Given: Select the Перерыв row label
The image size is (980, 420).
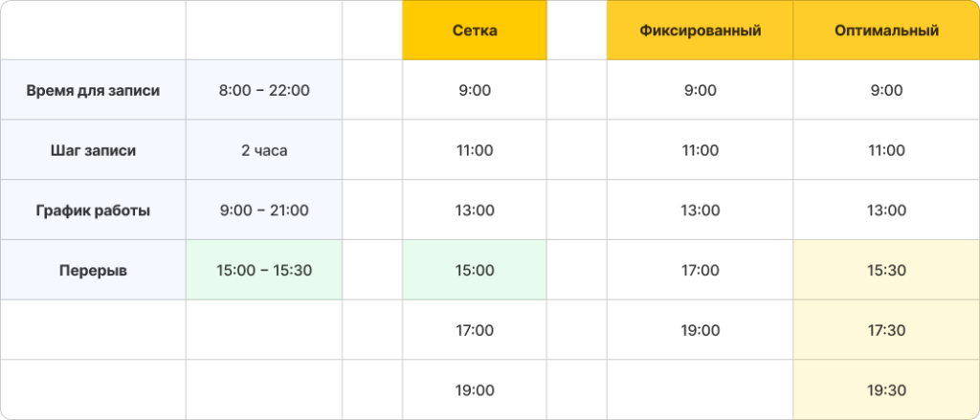Looking at the screenshot, I should 93,271.
